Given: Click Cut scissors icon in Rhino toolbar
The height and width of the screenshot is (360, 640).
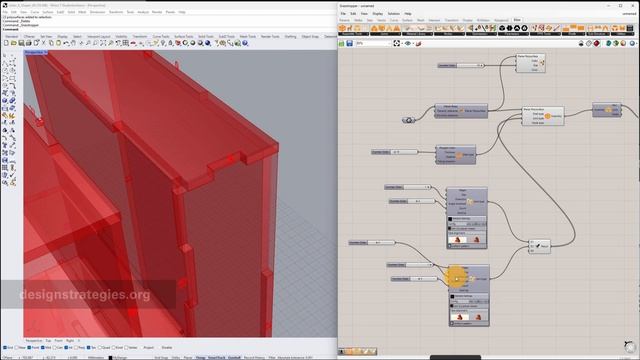Looking at the screenshot, I should pyautogui.click(x=44, y=43).
